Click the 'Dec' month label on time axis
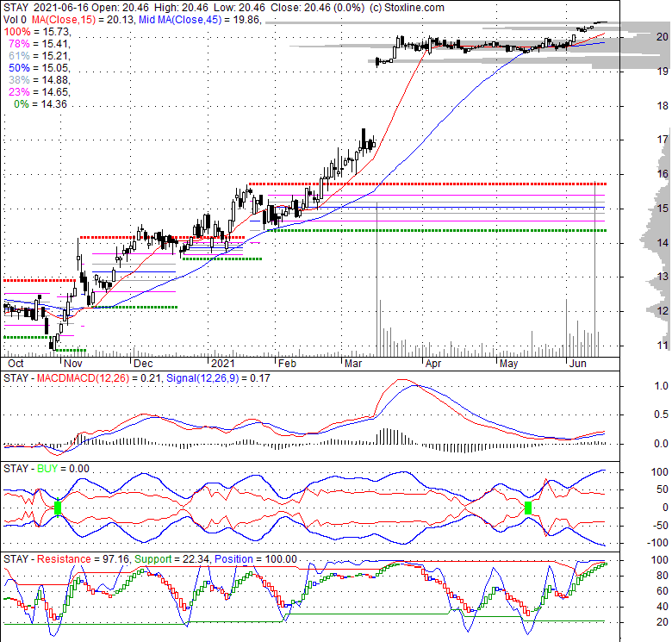The height and width of the screenshot is (642, 672). (143, 364)
